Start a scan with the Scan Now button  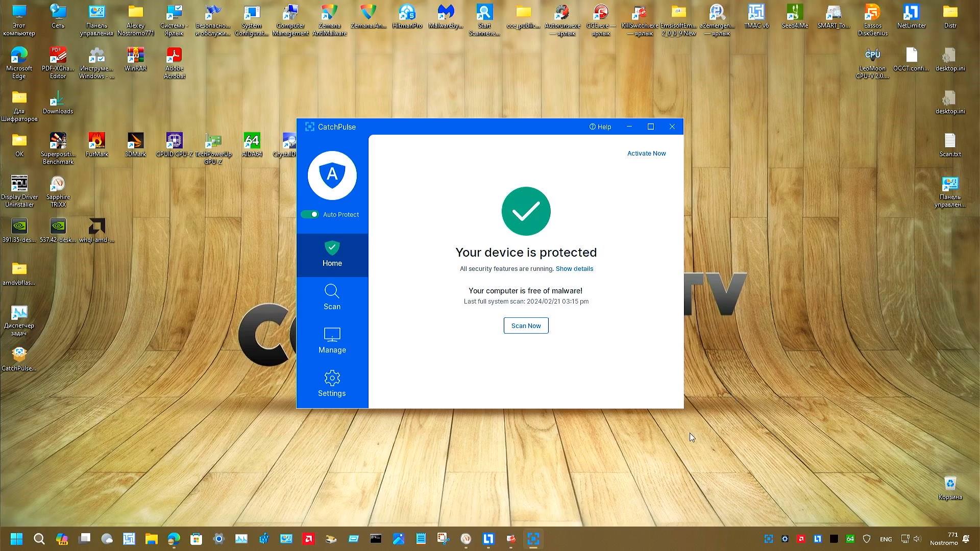point(526,325)
